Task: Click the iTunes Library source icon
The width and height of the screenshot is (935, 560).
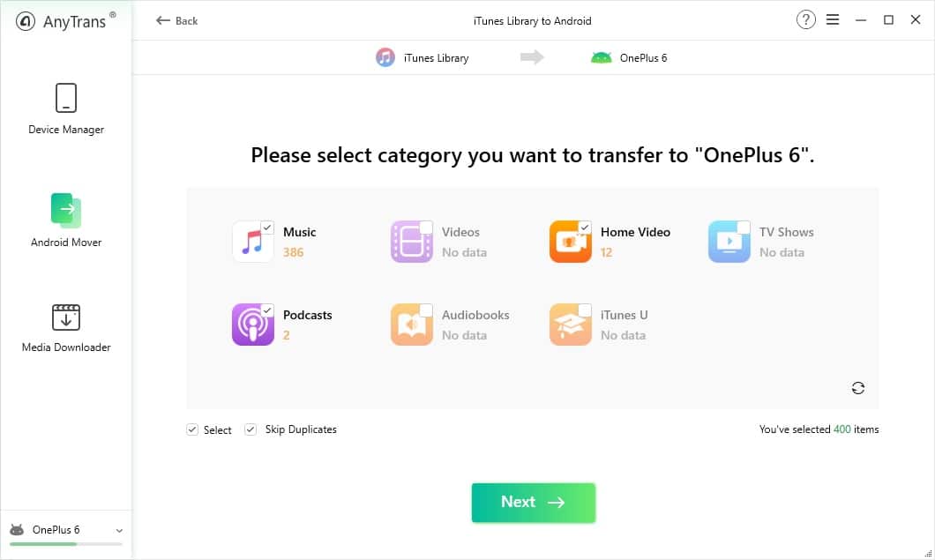Action: pos(385,57)
